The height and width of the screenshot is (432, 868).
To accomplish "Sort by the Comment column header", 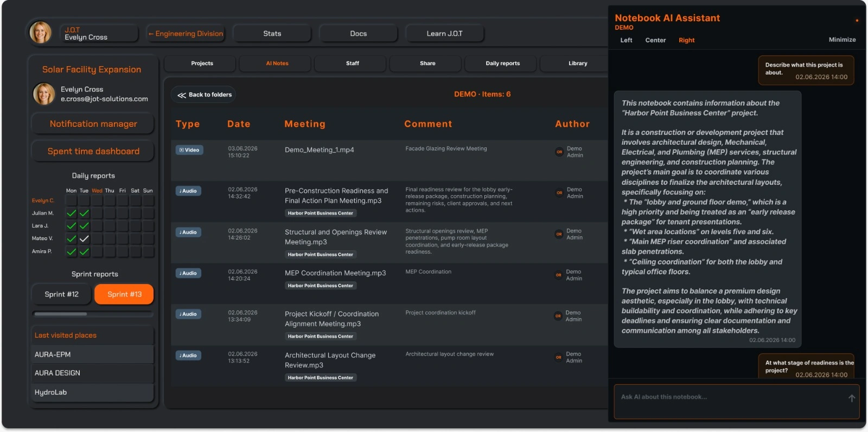I will [428, 124].
